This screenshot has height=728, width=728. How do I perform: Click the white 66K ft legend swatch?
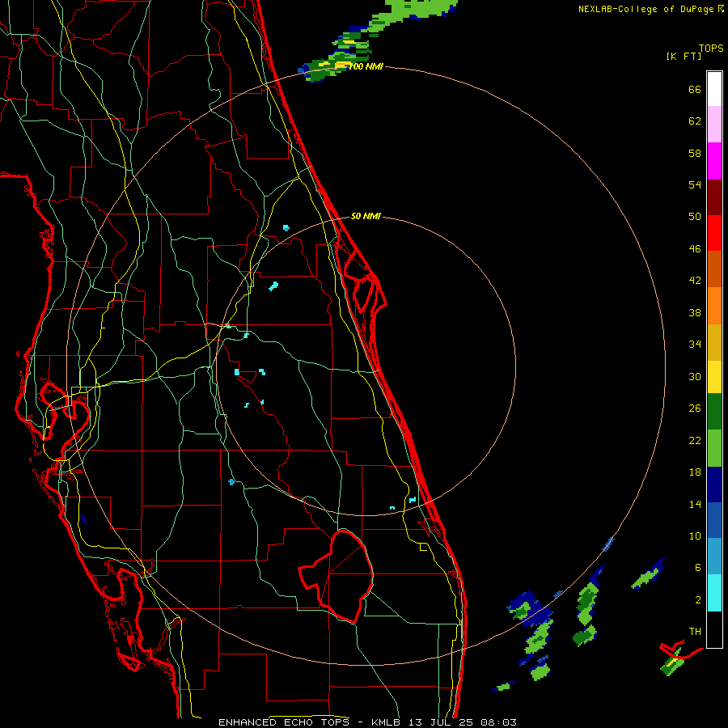click(x=714, y=89)
